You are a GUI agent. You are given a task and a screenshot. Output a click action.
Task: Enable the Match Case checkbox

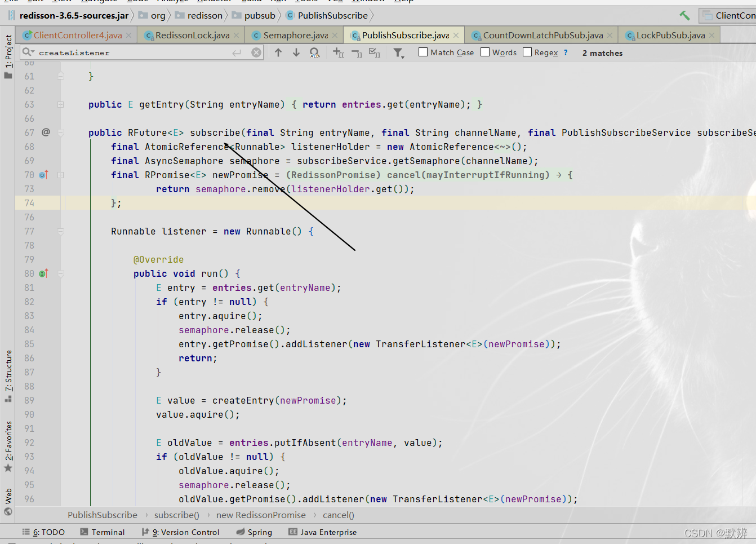pyautogui.click(x=424, y=52)
